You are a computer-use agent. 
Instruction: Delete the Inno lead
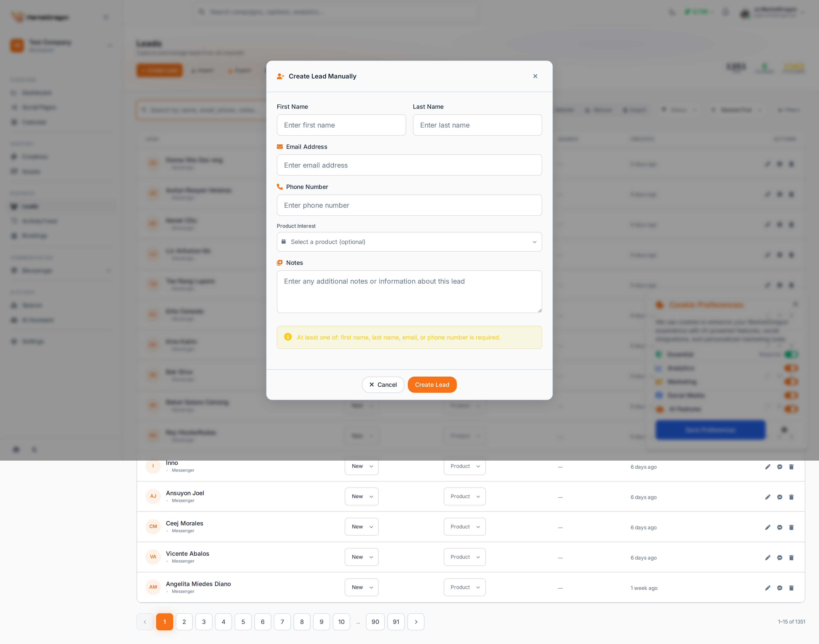(791, 467)
